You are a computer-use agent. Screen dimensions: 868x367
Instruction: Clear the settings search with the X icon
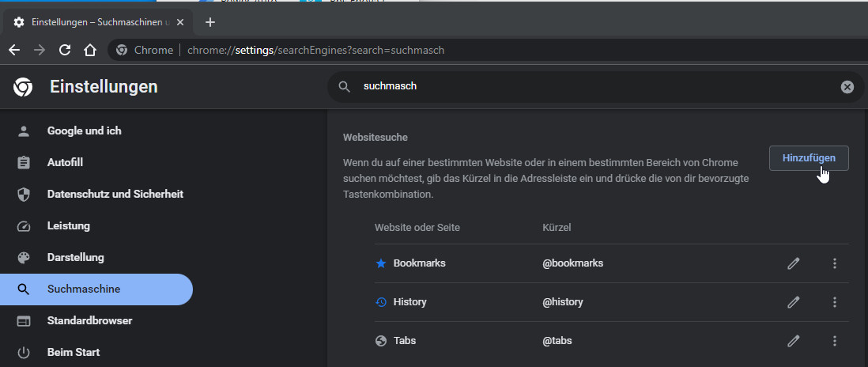pyautogui.click(x=847, y=87)
